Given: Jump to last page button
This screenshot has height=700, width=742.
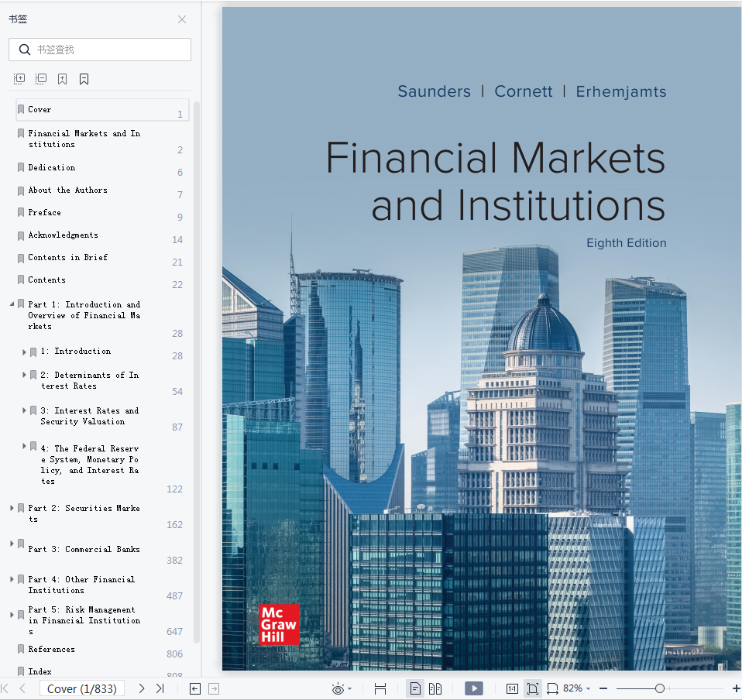Looking at the screenshot, I should (160, 688).
